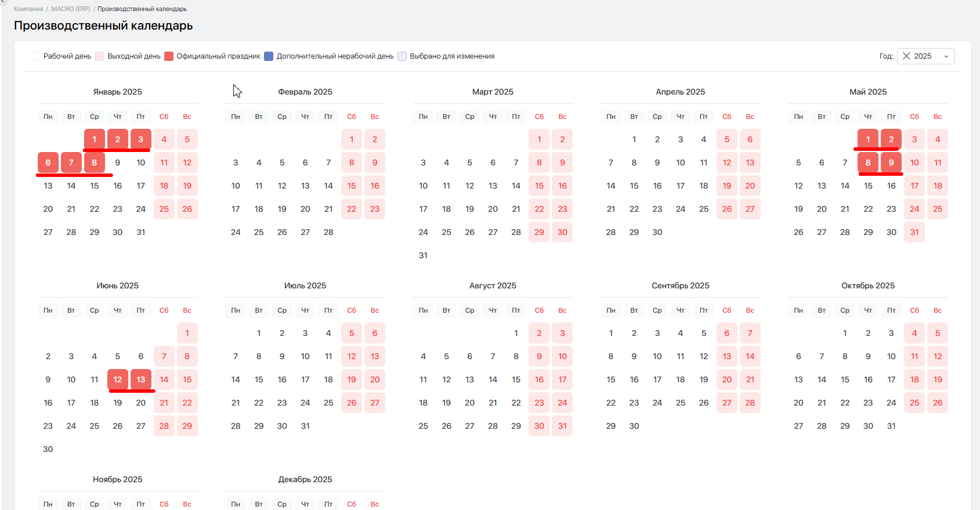Screen dimensions: 980x510
Task: Click the blue Дополнительный нерабочий день legend swatch
Action: (x=269, y=56)
